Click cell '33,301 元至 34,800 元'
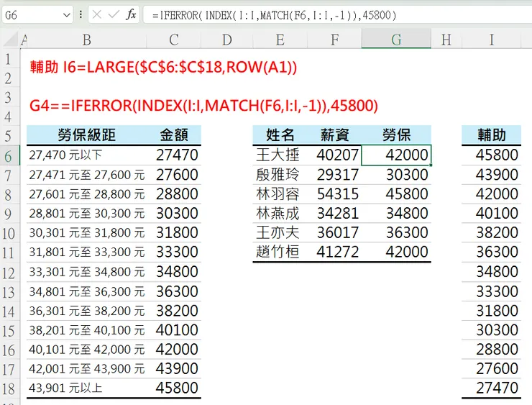The width and height of the screenshot is (532, 405). pos(86,272)
